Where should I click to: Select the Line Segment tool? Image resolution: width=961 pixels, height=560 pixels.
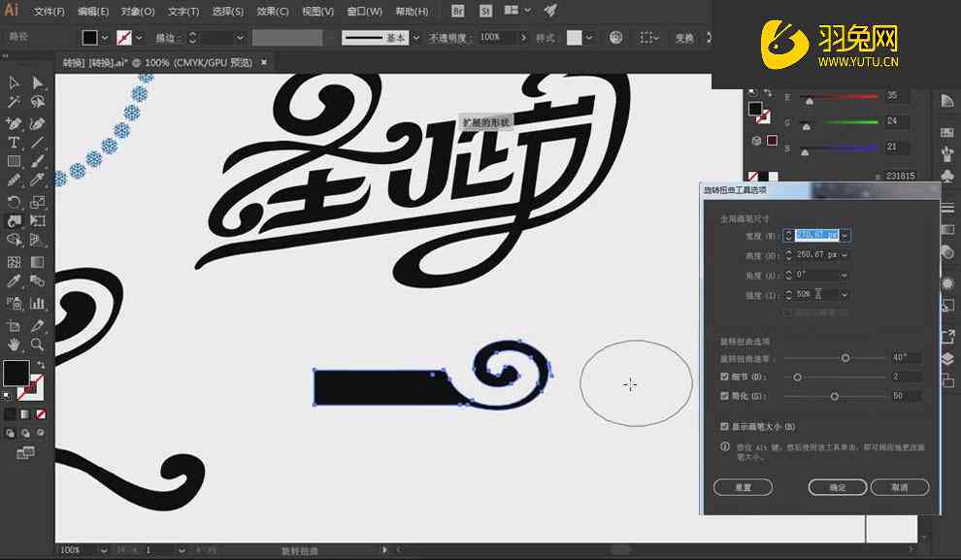tap(38, 142)
